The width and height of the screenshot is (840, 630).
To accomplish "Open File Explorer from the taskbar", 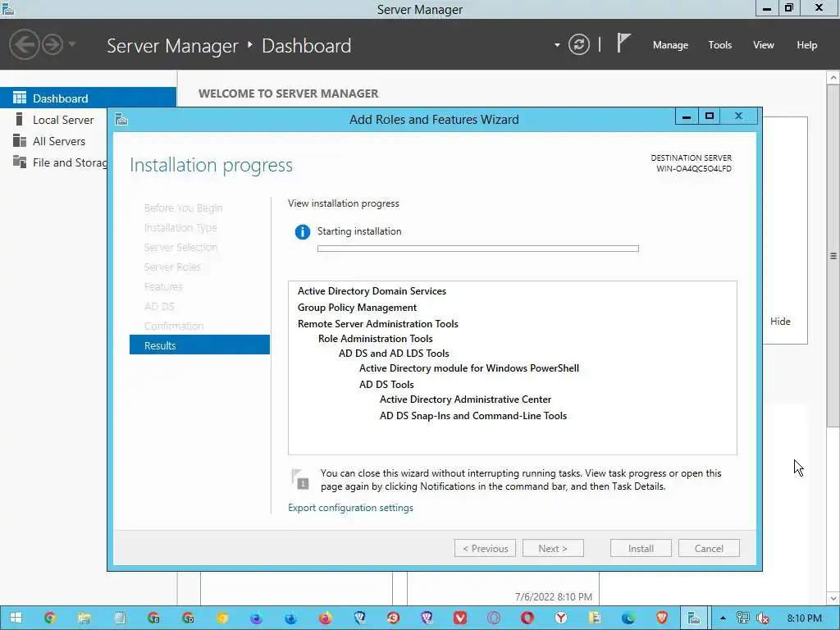I will click(84, 619).
